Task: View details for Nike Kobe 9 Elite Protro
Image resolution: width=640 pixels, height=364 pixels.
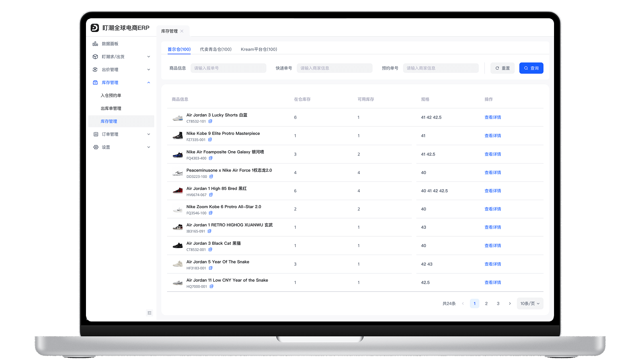Action: click(493, 136)
